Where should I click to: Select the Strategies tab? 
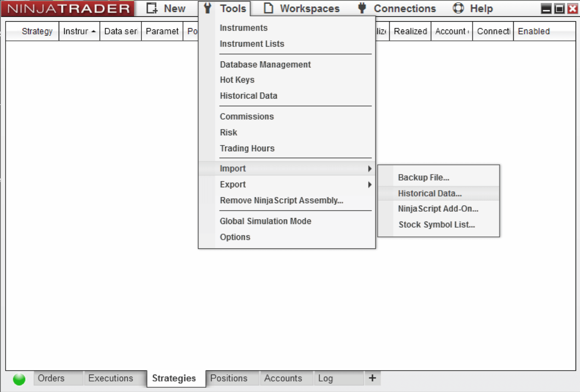[176, 378]
